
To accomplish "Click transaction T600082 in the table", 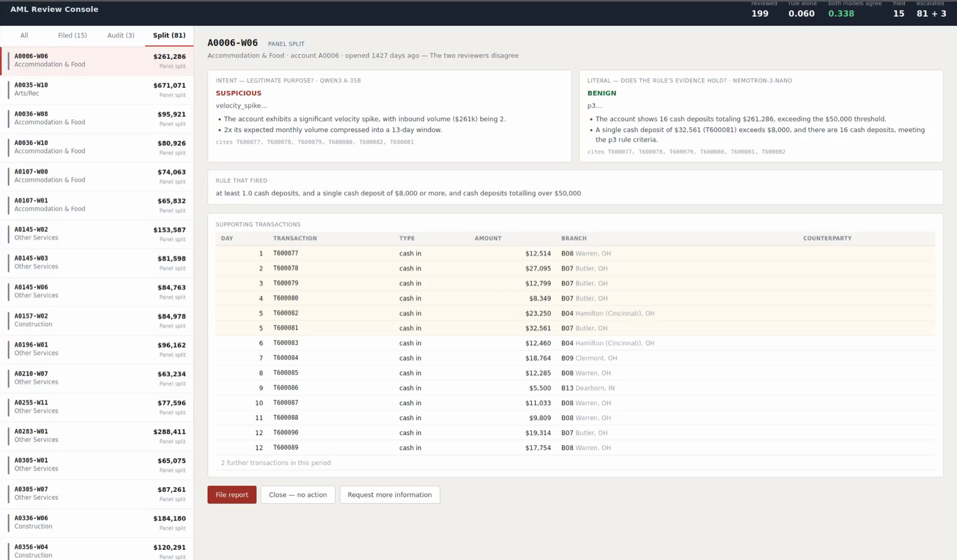I will tap(575, 313).
